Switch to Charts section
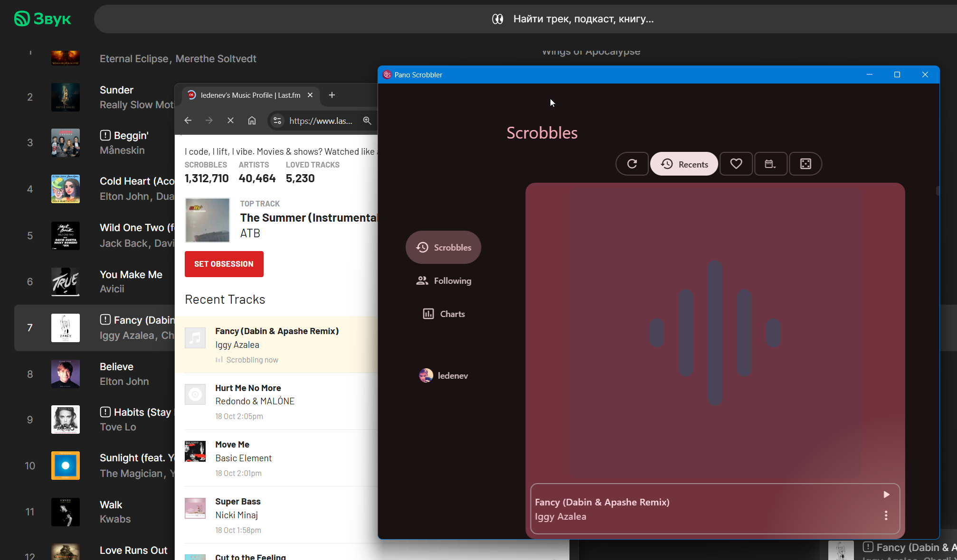 tap(443, 314)
